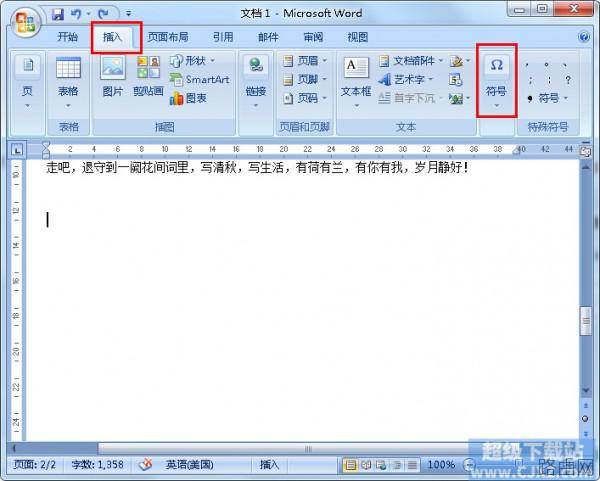Toggle 插入 insert/overtype mode in status bar

click(269, 465)
